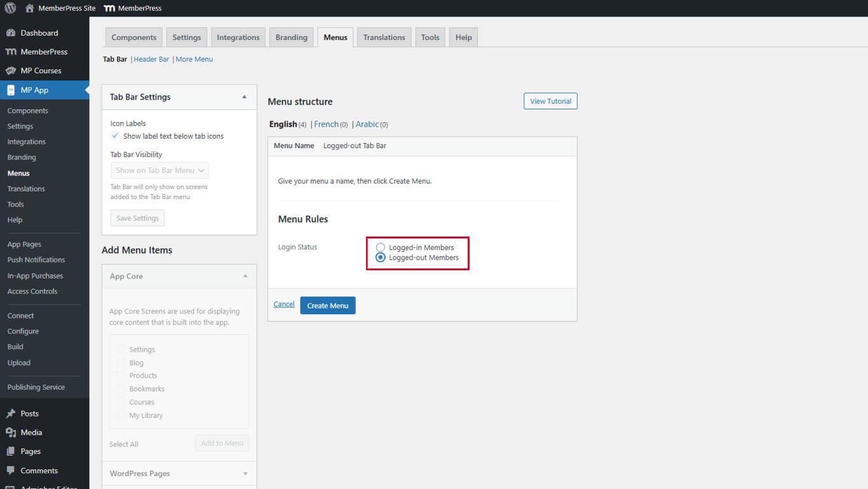The width and height of the screenshot is (868, 489).
Task: Click the home icon beside MemberPress Site
Action: coord(29,8)
